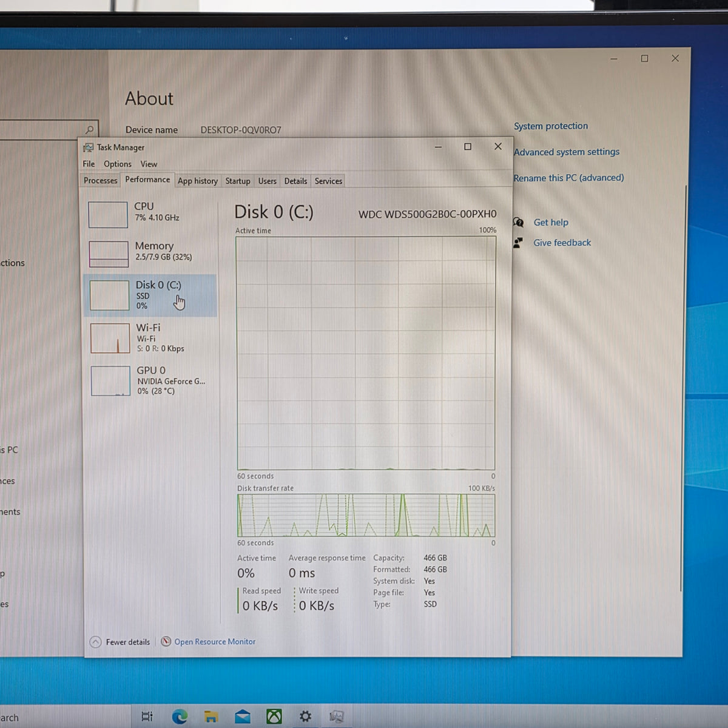This screenshot has height=728, width=728.
Task: Maximize the Task Manager window
Action: tap(468, 147)
